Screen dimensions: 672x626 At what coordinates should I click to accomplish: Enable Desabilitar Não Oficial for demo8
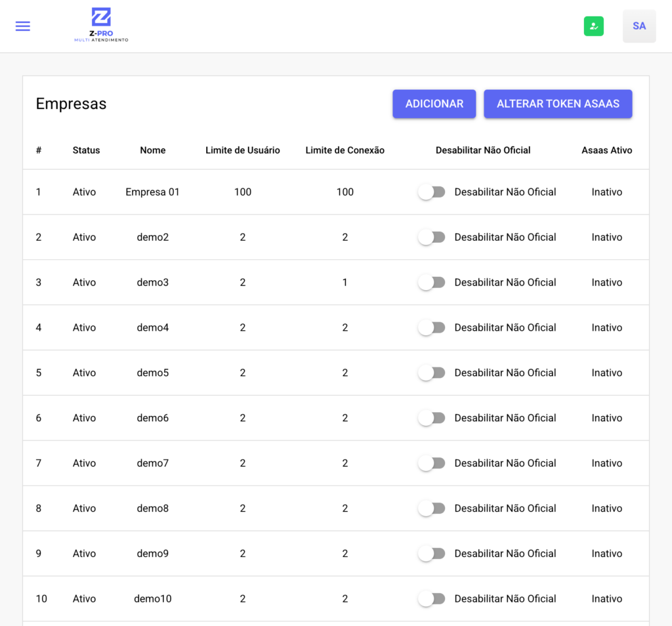tap(432, 509)
